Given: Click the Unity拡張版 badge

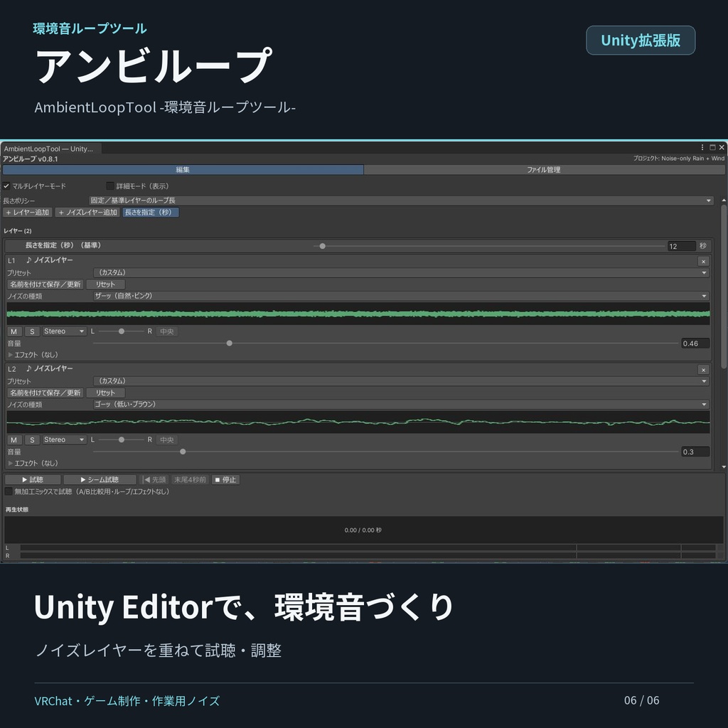Looking at the screenshot, I should [641, 41].
